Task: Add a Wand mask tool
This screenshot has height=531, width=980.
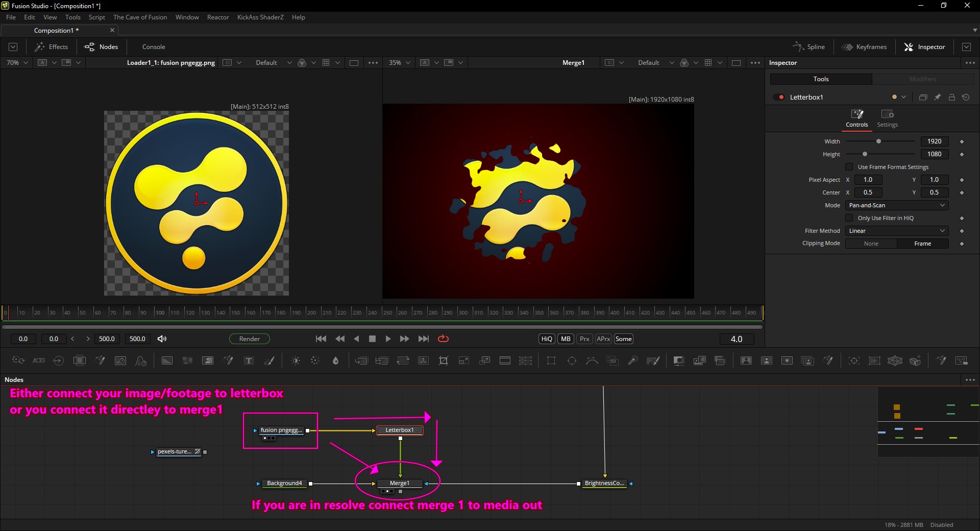Action: coord(633,360)
